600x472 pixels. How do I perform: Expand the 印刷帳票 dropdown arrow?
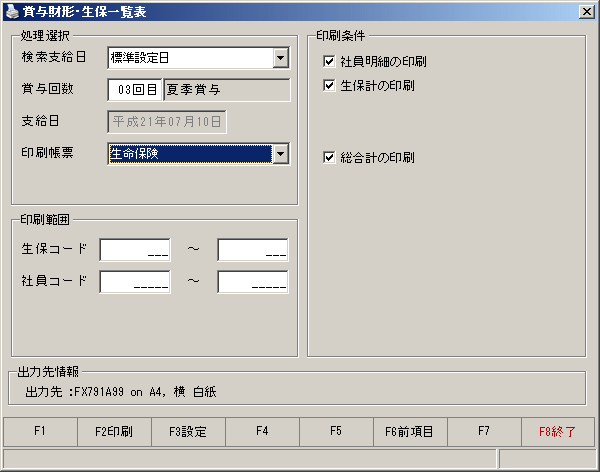point(281,154)
